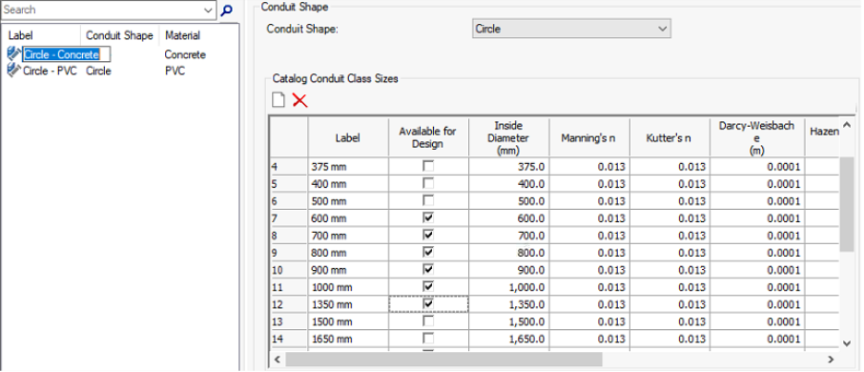Click the Manning's n column header
864x372 pixels.
pyautogui.click(x=588, y=138)
